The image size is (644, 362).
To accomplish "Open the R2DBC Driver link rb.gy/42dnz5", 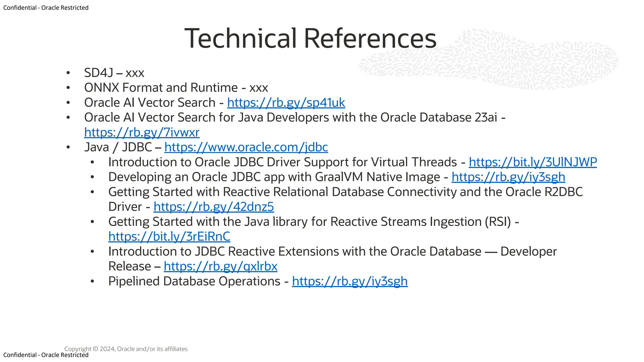I will [x=214, y=207].
